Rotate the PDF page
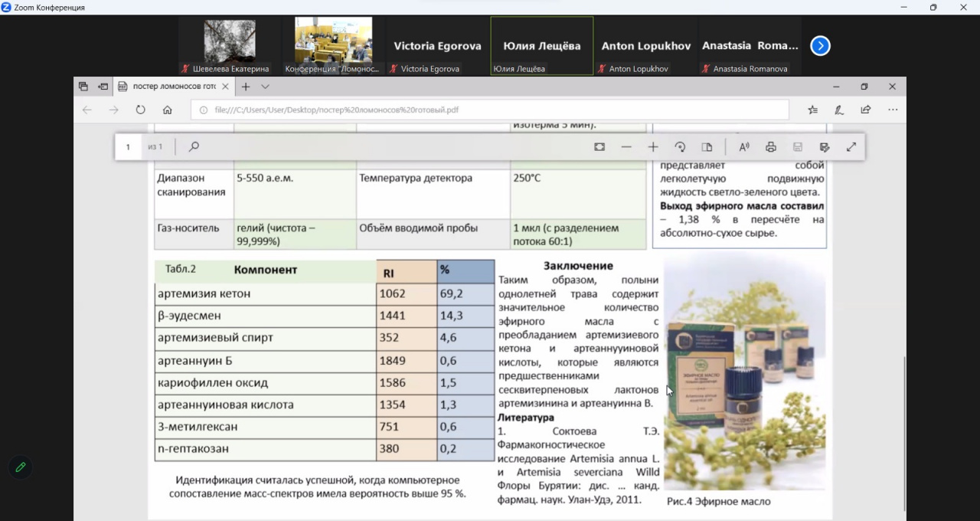Viewport: 980px width, 521px height. point(680,147)
